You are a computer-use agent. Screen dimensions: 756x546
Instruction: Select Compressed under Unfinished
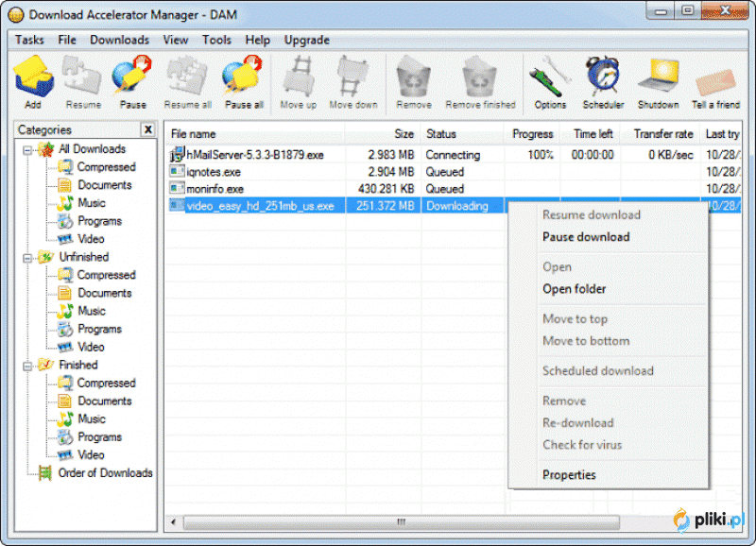[97, 275]
